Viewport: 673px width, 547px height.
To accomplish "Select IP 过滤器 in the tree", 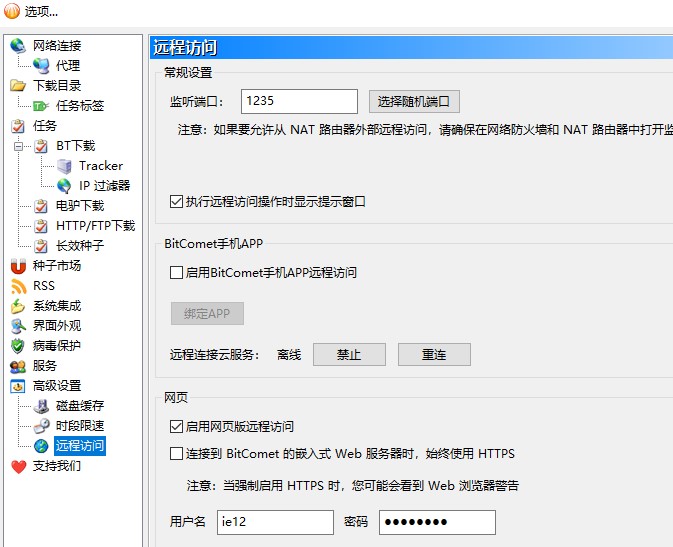I will click(104, 186).
